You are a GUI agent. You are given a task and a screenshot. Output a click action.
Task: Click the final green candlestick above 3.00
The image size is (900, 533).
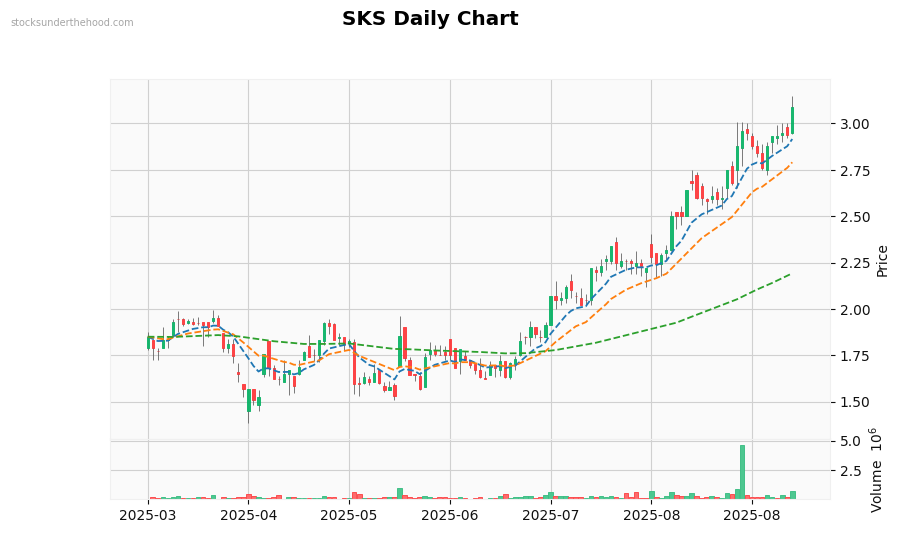[793, 120]
